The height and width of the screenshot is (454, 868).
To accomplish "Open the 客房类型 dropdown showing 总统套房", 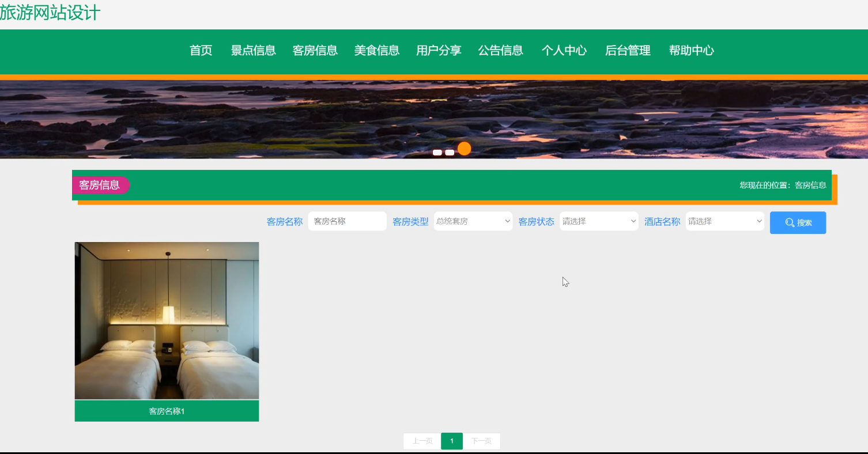I will coord(473,221).
